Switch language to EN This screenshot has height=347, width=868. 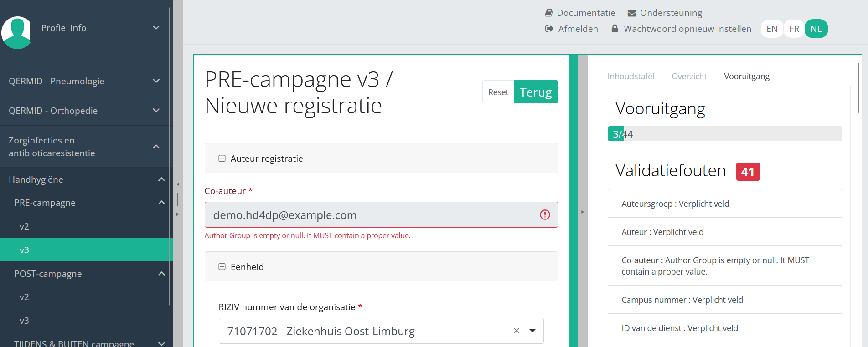772,29
